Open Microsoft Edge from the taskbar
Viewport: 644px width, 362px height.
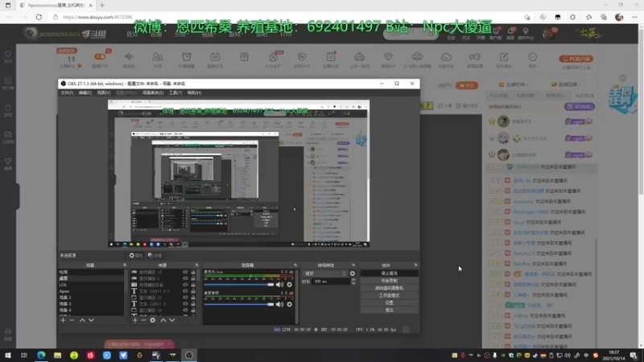click(41, 356)
